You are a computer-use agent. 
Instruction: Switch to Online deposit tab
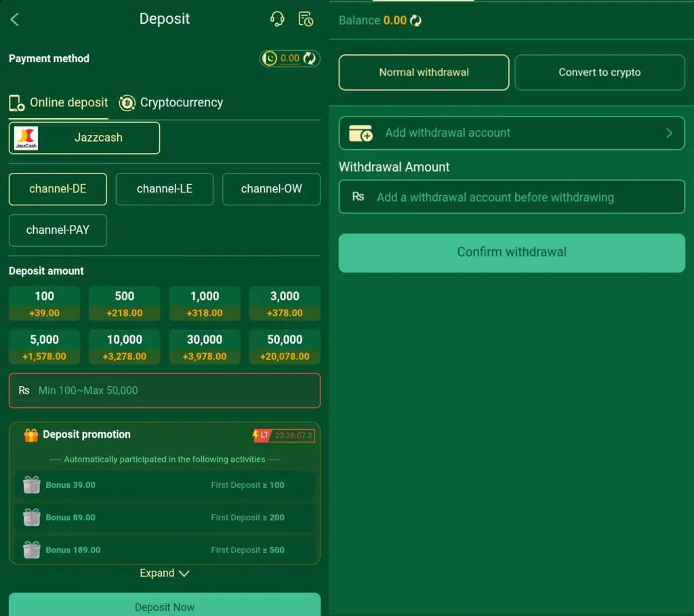(58, 103)
